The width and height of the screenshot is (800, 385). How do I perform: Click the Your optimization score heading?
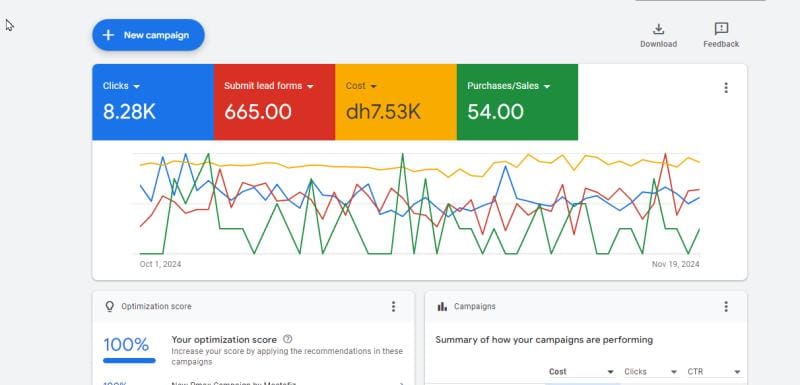224,340
